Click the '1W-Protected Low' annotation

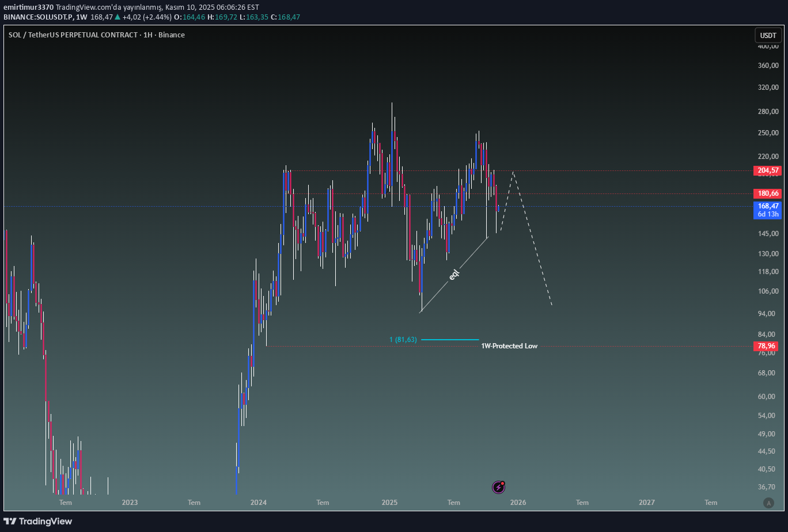click(x=509, y=346)
